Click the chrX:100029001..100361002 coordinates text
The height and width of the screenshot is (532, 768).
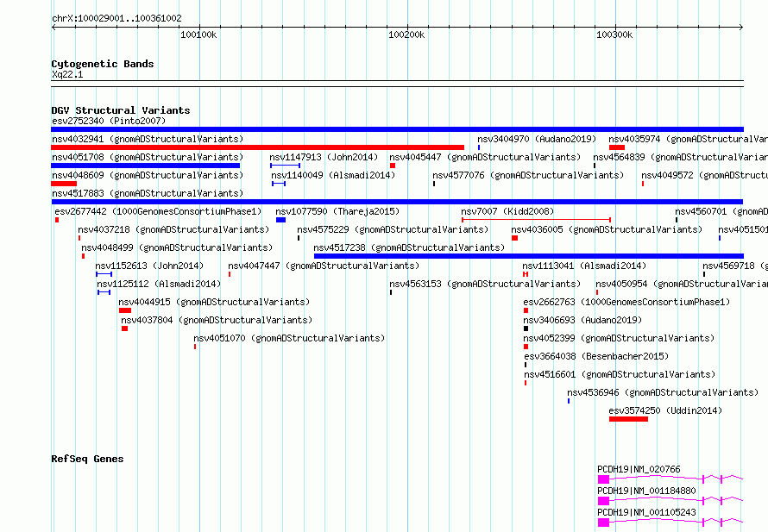tap(116, 18)
